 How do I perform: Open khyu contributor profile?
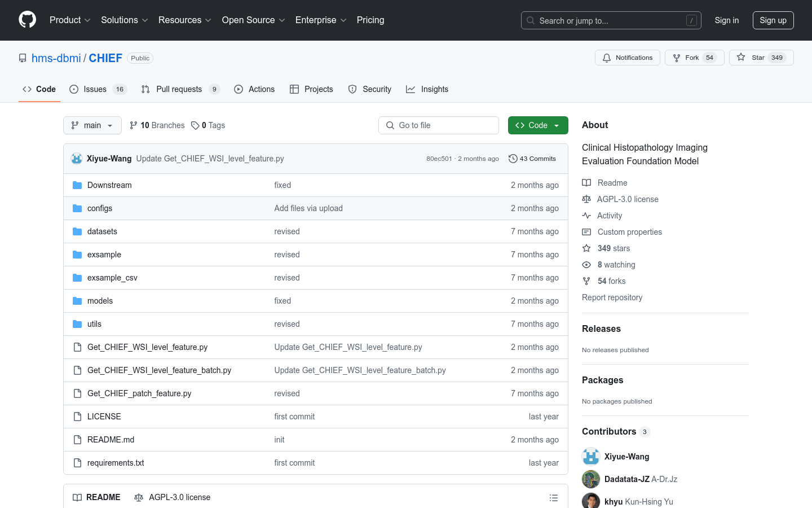[614, 502]
